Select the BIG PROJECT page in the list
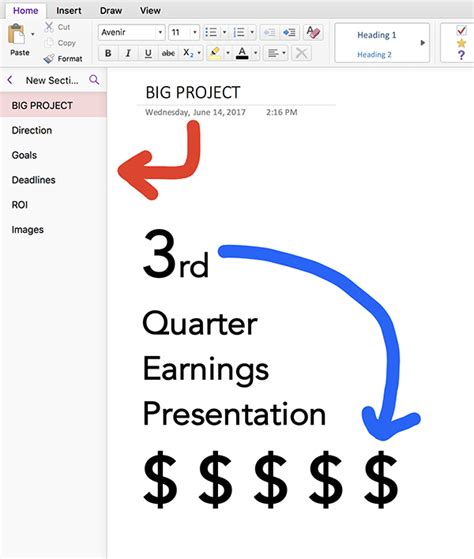Viewport: 474px width, 559px height. tap(53, 105)
